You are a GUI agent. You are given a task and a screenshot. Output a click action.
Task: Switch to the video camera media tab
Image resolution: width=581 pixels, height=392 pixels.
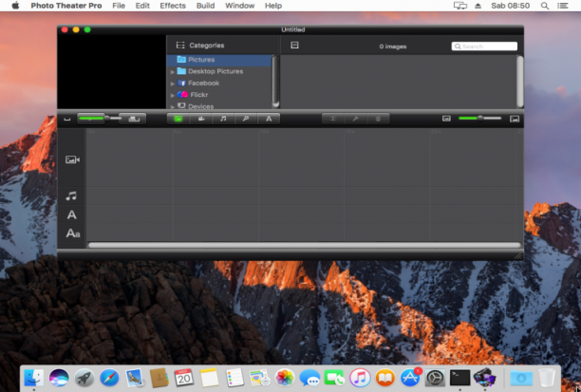coord(201,119)
